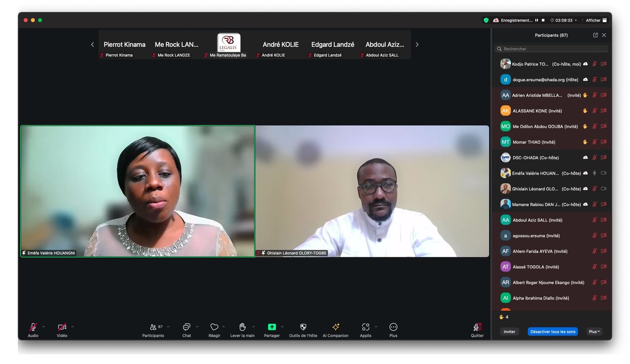Click the raised hands count indicator
This screenshot has height=364, width=630.
tap(504, 317)
